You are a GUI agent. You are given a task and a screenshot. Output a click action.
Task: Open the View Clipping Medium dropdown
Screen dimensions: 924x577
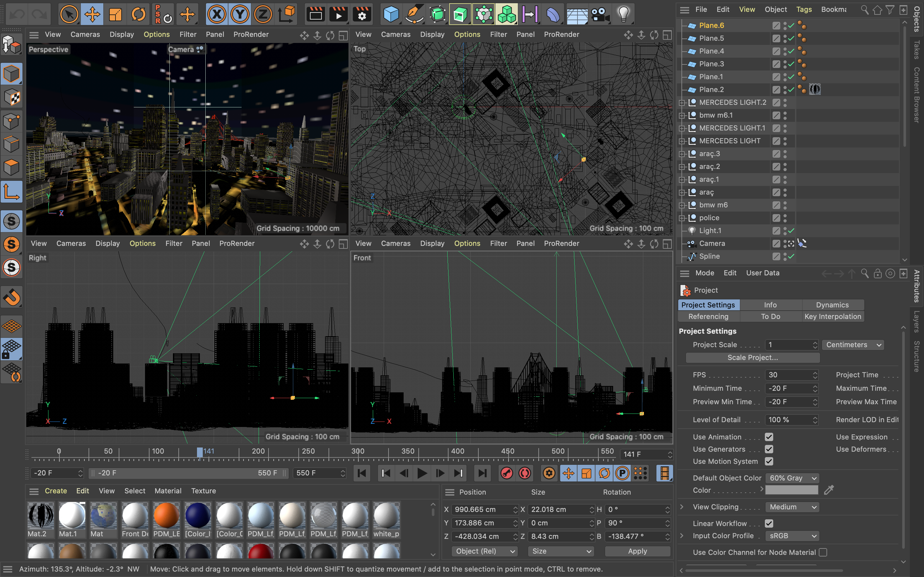pyautogui.click(x=792, y=507)
